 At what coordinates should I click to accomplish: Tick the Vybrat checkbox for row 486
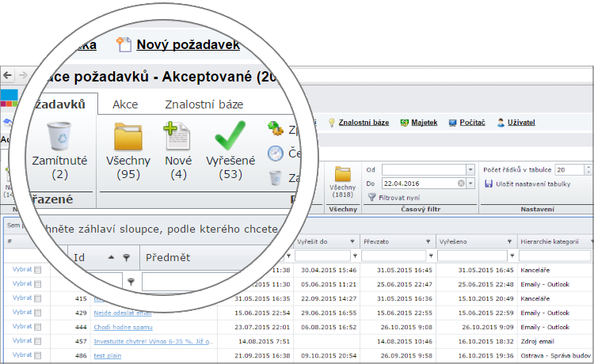point(38,355)
